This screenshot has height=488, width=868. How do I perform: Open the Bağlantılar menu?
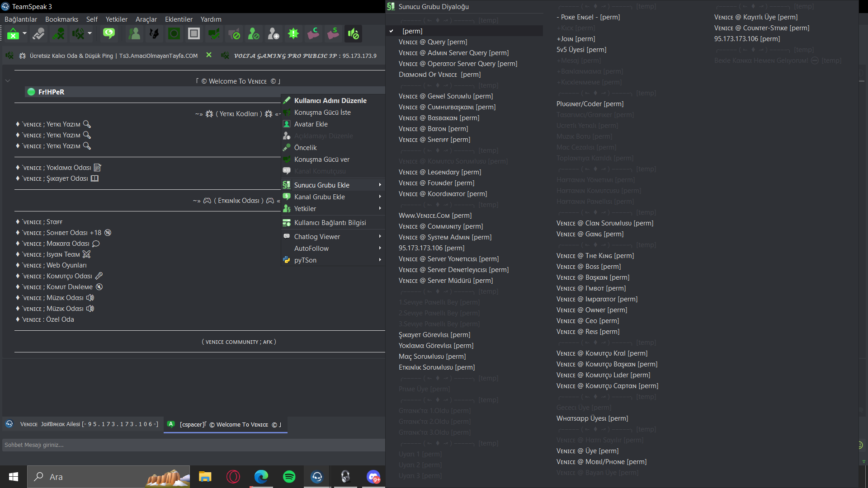coord(21,19)
